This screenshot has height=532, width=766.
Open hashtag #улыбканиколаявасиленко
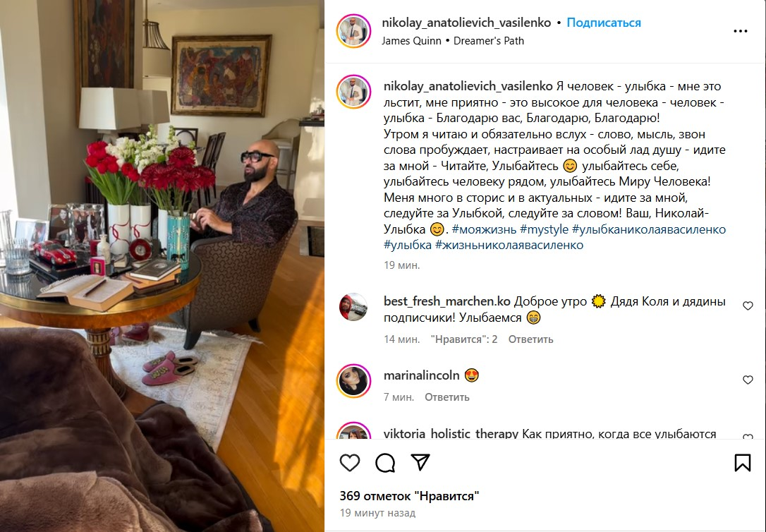[649, 229]
